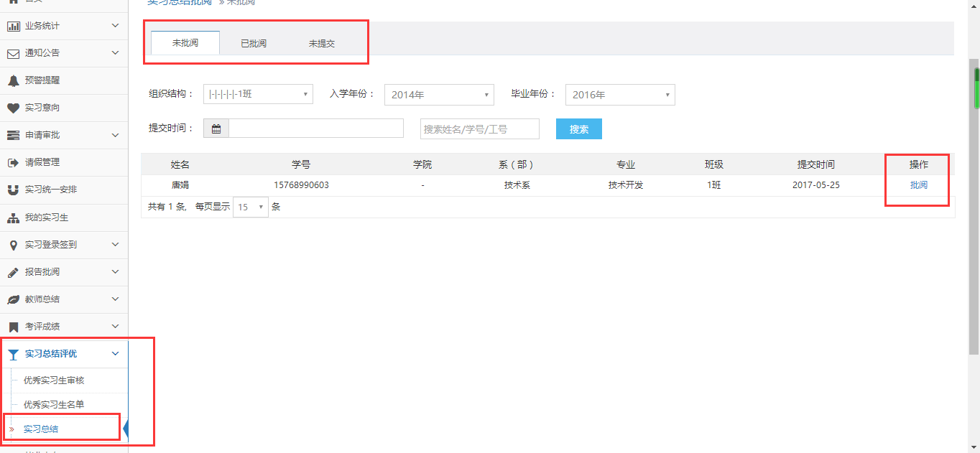Click the envelope icon for 通知公告
This screenshot has height=453, width=980.
pyautogui.click(x=13, y=53)
